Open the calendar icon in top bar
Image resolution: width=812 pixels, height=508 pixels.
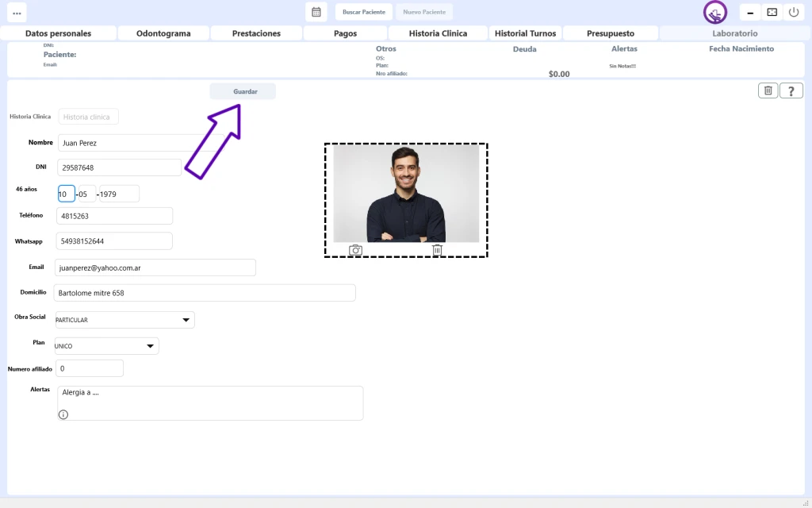[316, 12]
